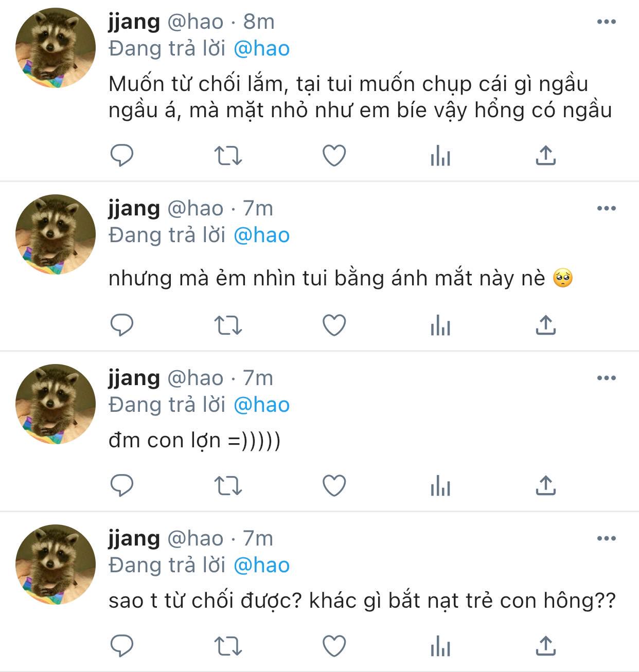Share the tweet starting "Muốn từ chối lắm"

(x=546, y=155)
